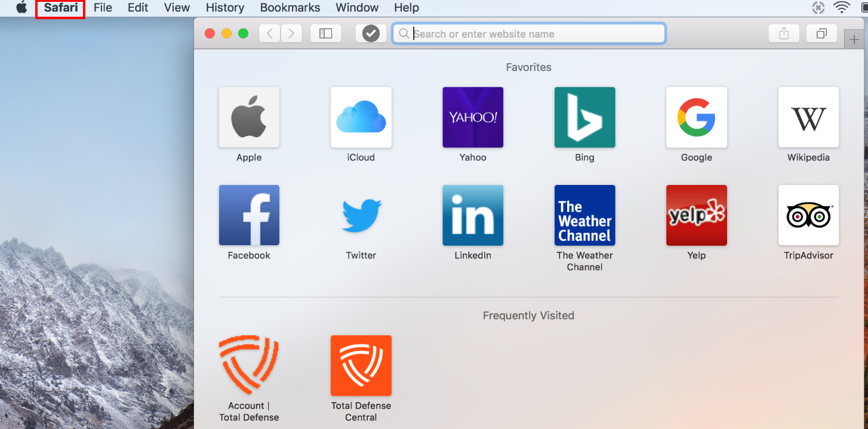
Task: Click the circular status icon beside Wi-Fi
Action: [x=818, y=8]
